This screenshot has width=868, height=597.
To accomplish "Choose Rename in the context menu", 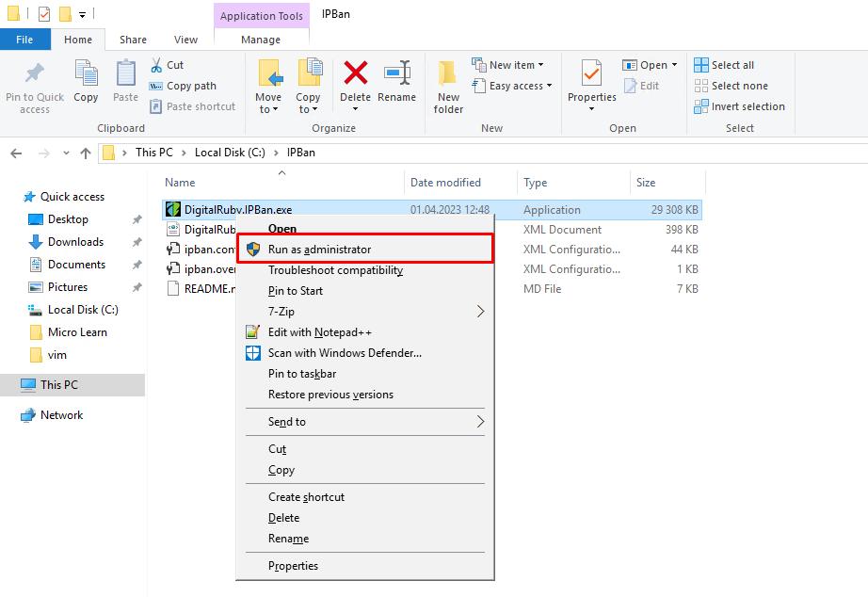I will (364, 539).
